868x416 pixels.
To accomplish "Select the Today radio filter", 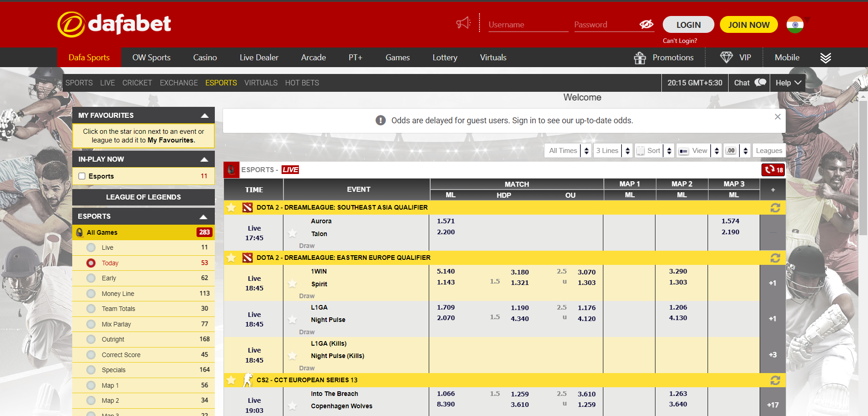I will pos(91,263).
